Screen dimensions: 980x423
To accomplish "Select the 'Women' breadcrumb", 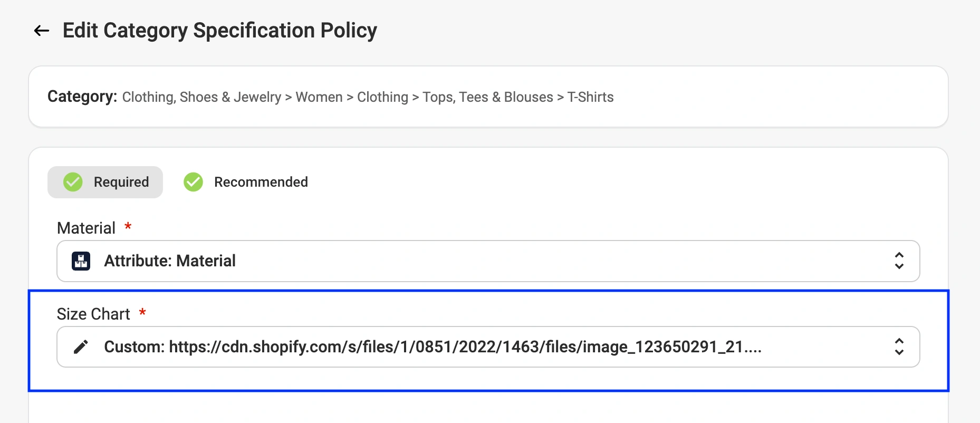I will click(x=319, y=97).
